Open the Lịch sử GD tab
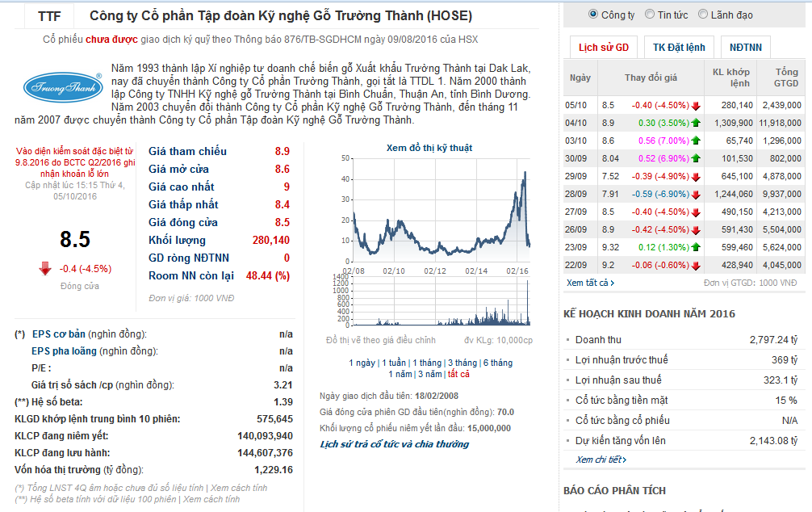 click(x=603, y=48)
